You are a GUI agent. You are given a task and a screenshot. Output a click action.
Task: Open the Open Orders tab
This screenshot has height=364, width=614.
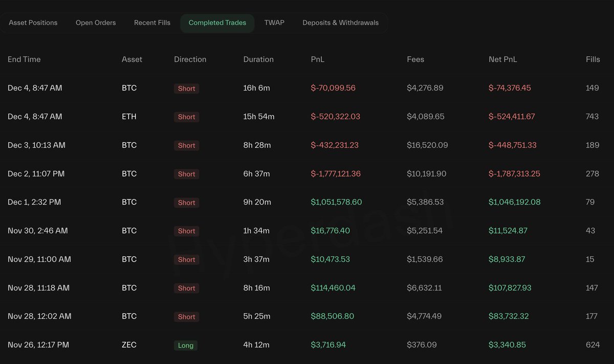[96, 22]
